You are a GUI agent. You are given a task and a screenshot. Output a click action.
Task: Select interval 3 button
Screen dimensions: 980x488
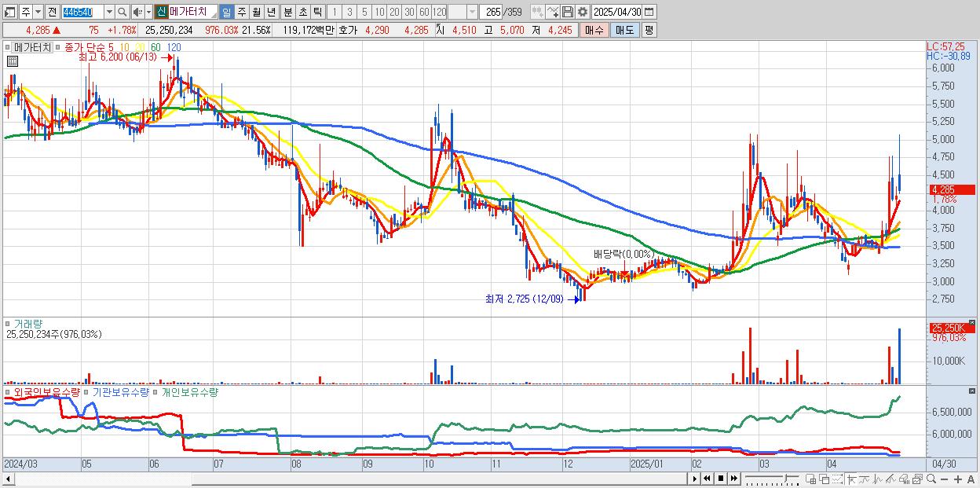click(349, 12)
